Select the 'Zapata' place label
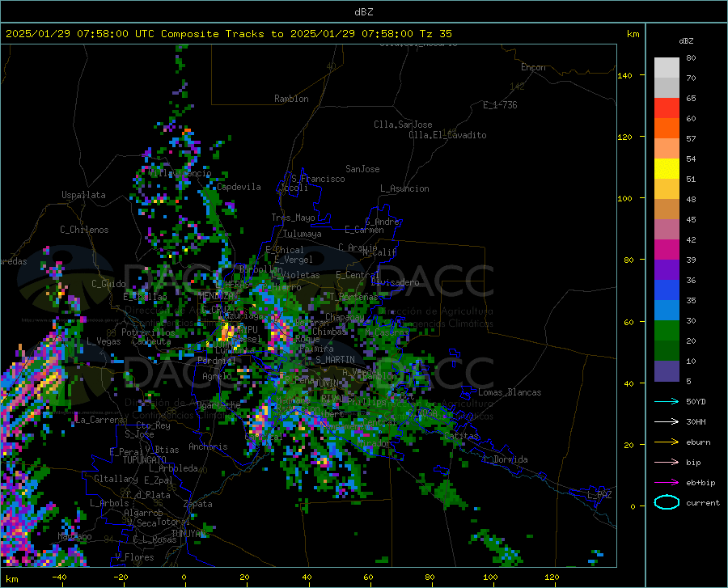Screen dimensions: 728x588 [198, 504]
